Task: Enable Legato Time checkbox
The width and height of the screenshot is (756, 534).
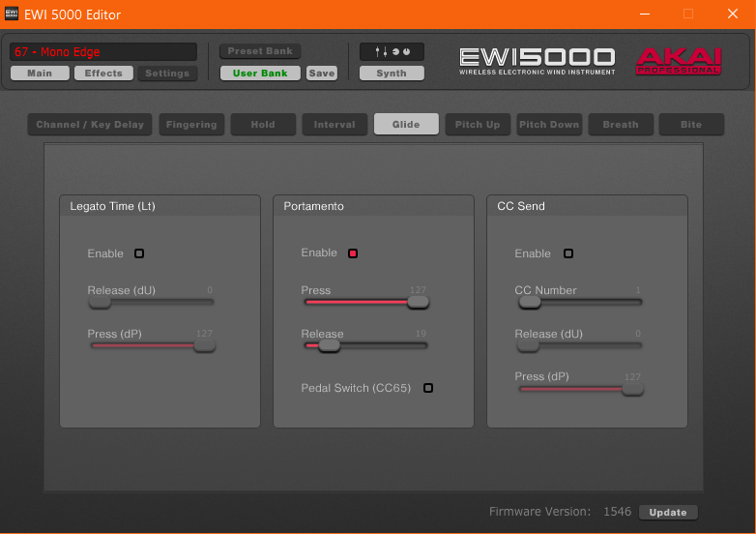Action: click(x=139, y=253)
